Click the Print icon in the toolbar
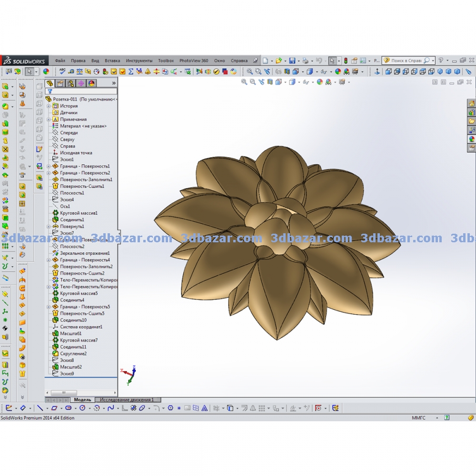Viewport: 476px width, 476px height. 305,61
